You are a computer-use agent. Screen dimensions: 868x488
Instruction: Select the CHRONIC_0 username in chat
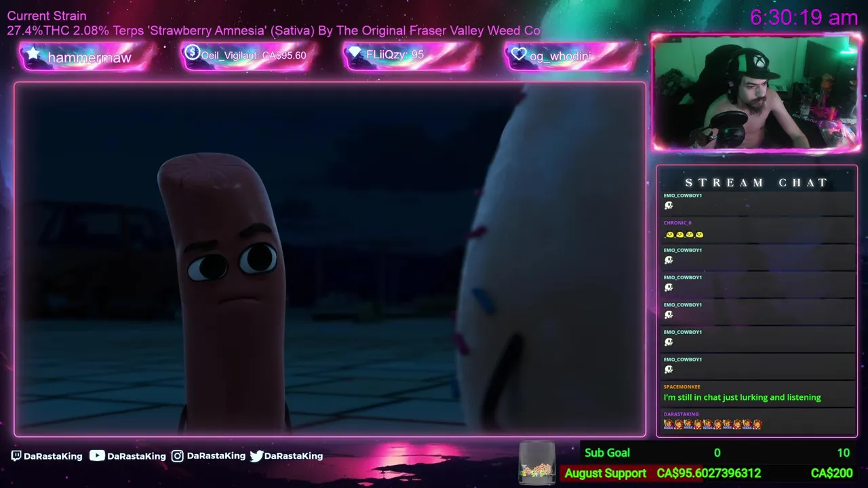(x=677, y=223)
